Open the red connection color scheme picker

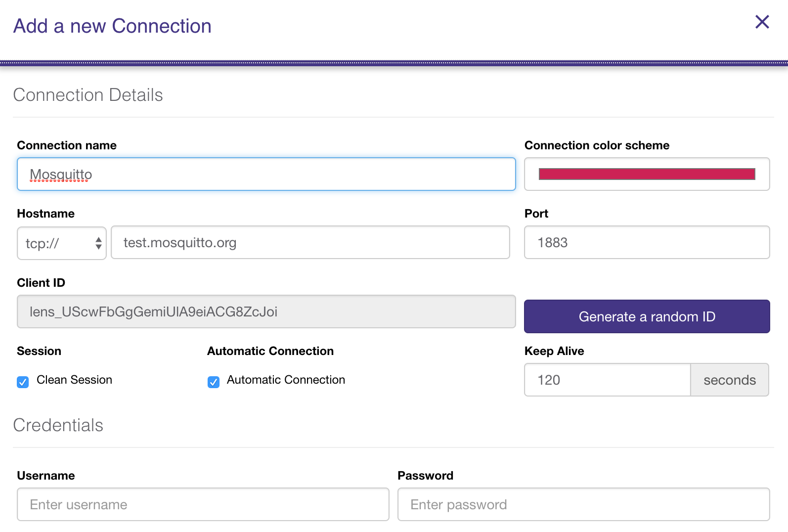coord(647,174)
